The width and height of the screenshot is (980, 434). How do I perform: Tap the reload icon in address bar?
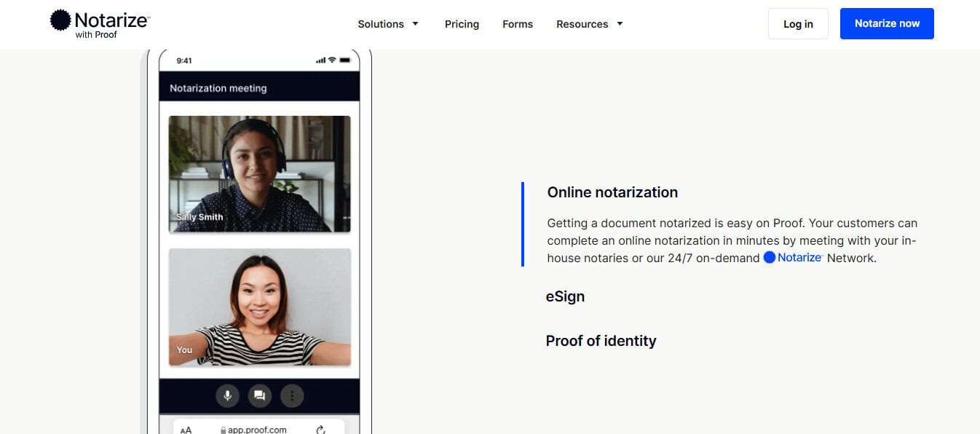click(321, 430)
